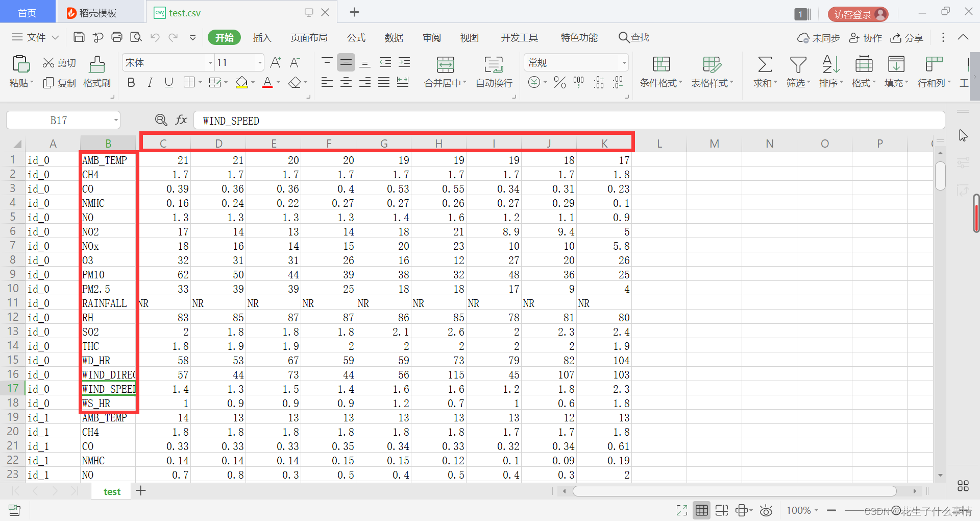Click the percent style icon
The height and width of the screenshot is (521, 980).
(x=560, y=82)
